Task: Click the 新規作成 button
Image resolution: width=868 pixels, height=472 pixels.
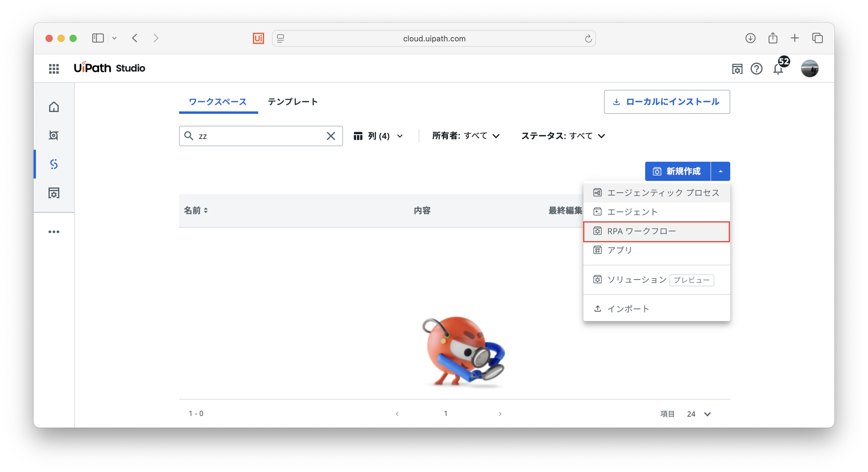Action: pyautogui.click(x=678, y=171)
